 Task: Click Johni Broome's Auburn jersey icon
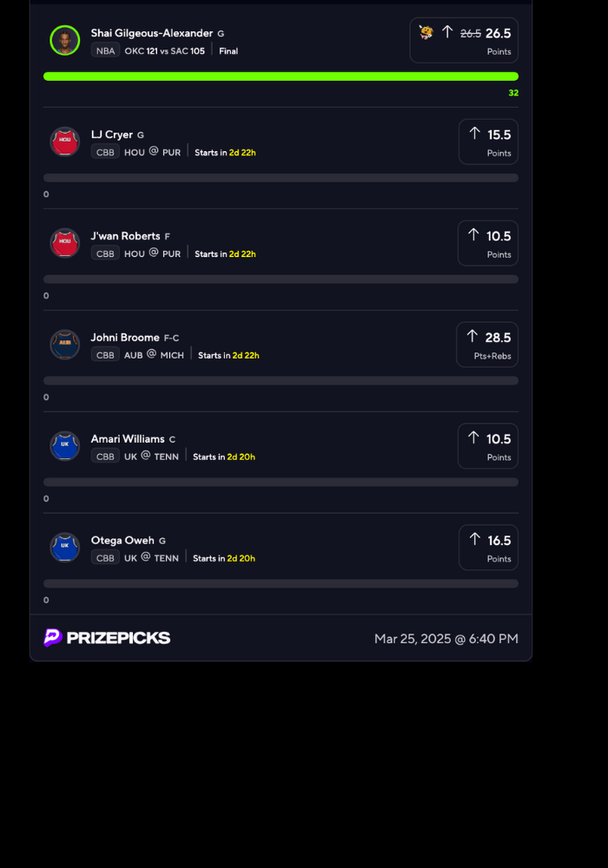[65, 345]
